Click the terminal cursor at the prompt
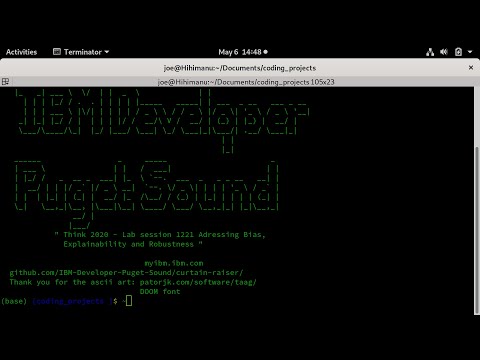 (x=129, y=301)
